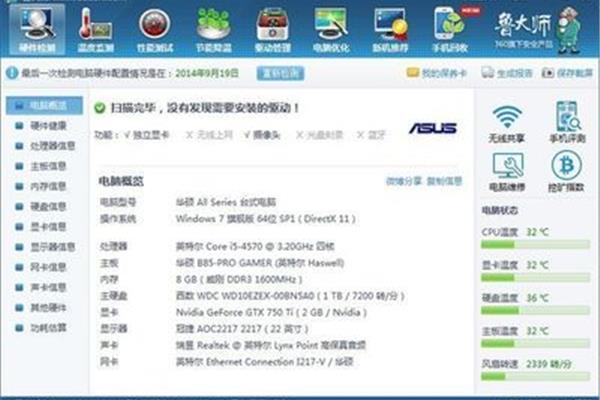600x400 pixels.
Task: Open the 新机推荐 new PC recommendations
Action: pos(390,30)
